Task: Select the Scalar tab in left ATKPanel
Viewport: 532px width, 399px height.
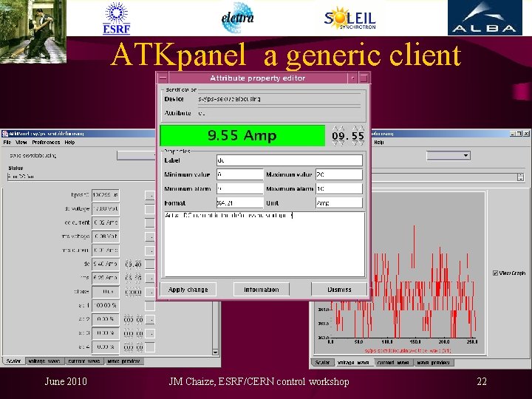Action: tap(14, 361)
